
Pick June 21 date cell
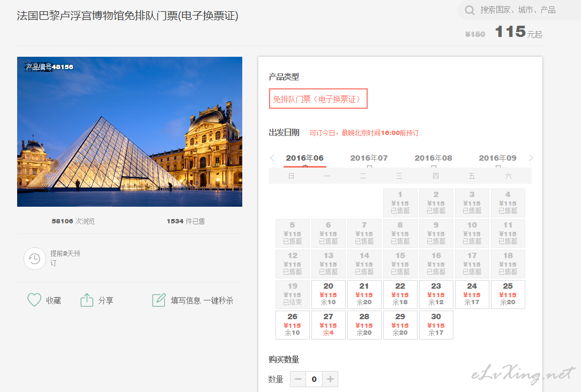364,295
